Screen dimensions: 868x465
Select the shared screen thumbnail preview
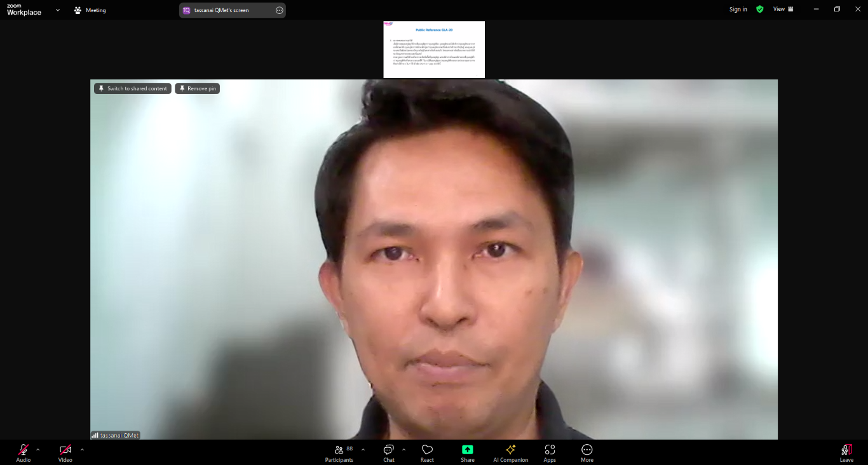click(x=434, y=50)
